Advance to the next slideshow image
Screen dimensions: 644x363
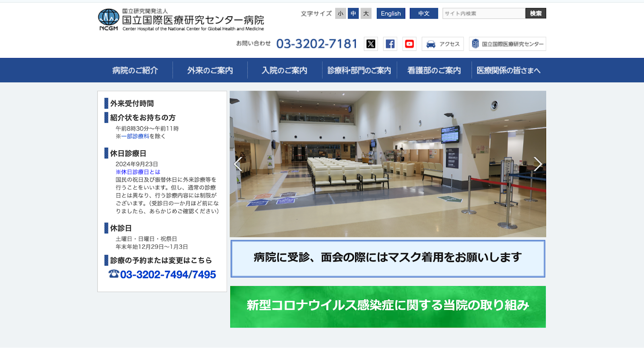538,164
